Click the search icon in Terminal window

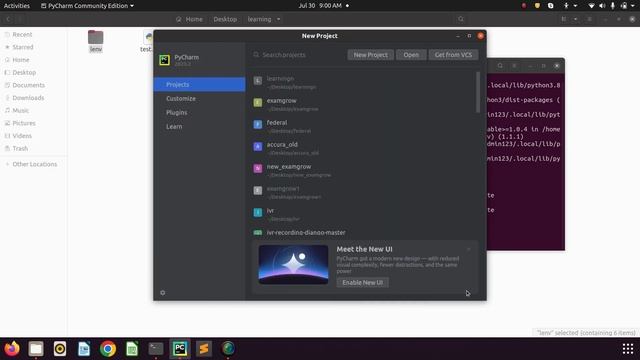point(500,66)
